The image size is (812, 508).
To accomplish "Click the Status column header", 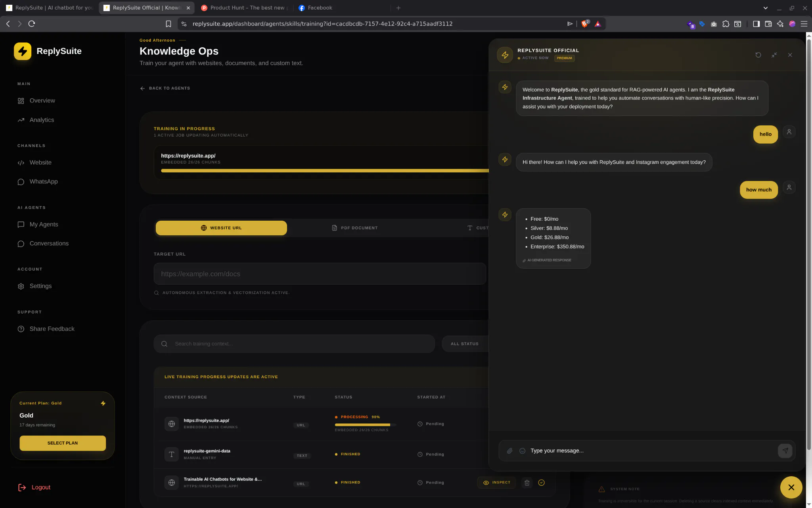I will tap(343, 397).
